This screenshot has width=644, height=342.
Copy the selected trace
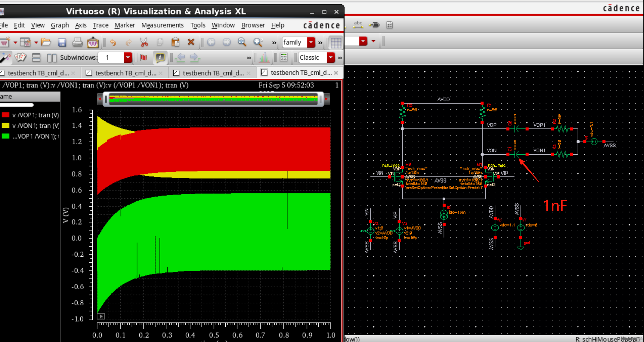[160, 42]
